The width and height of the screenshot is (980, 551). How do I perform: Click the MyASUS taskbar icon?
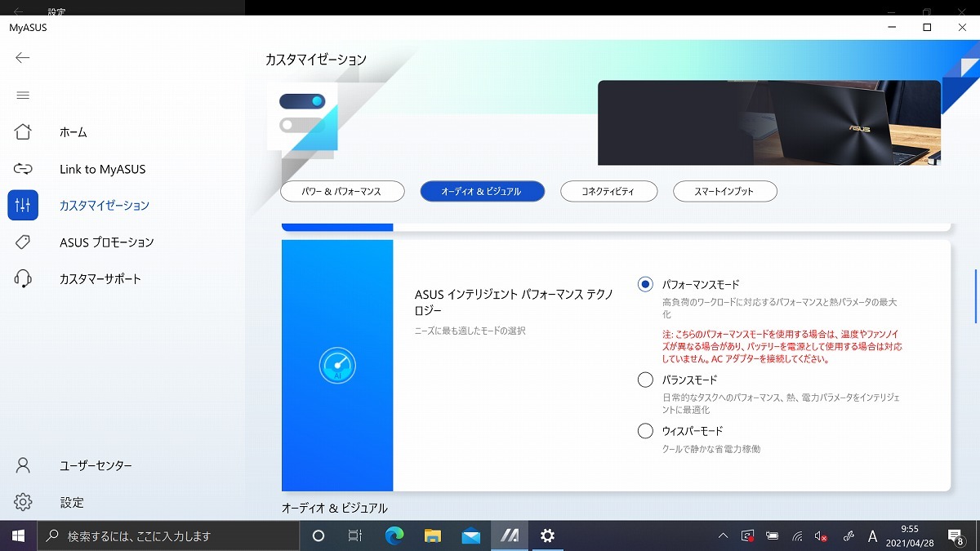click(x=510, y=535)
